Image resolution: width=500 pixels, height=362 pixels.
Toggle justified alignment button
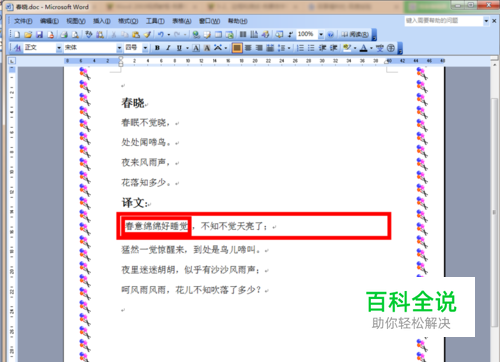pyautogui.click(x=237, y=48)
